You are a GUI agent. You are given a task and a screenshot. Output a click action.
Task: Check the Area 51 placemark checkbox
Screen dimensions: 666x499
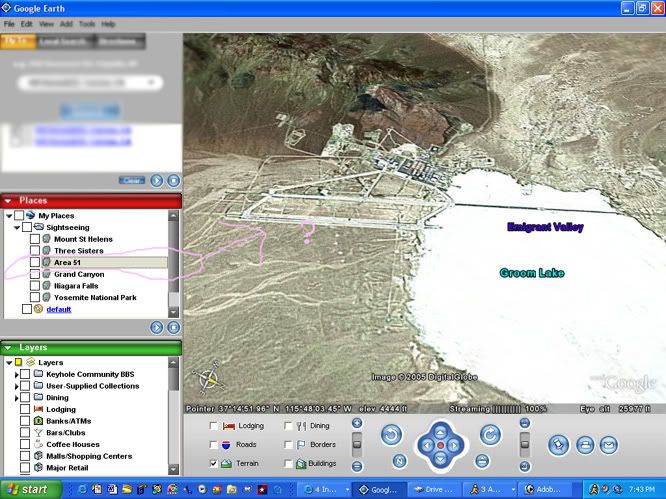click(x=35, y=262)
